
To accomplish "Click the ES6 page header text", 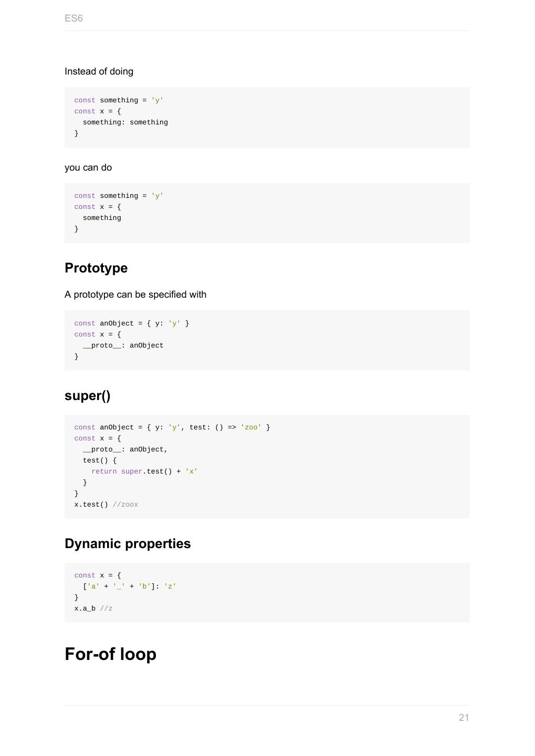I will pos(74,18).
